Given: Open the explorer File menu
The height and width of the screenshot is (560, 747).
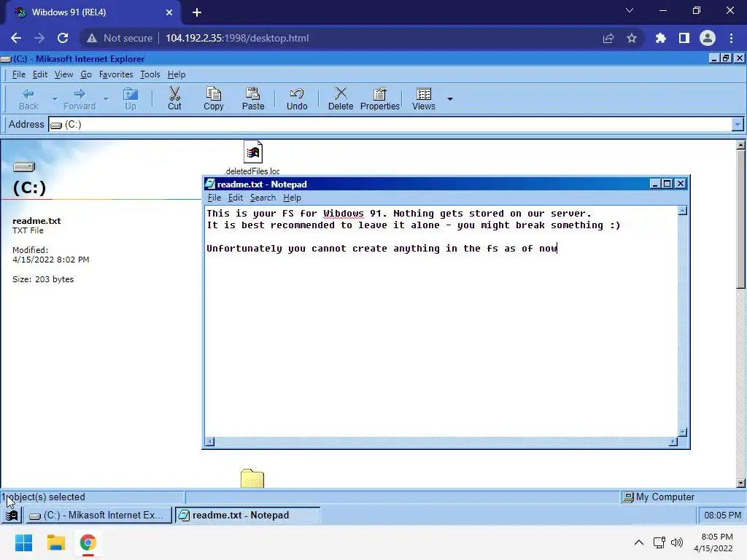Looking at the screenshot, I should [x=18, y=74].
